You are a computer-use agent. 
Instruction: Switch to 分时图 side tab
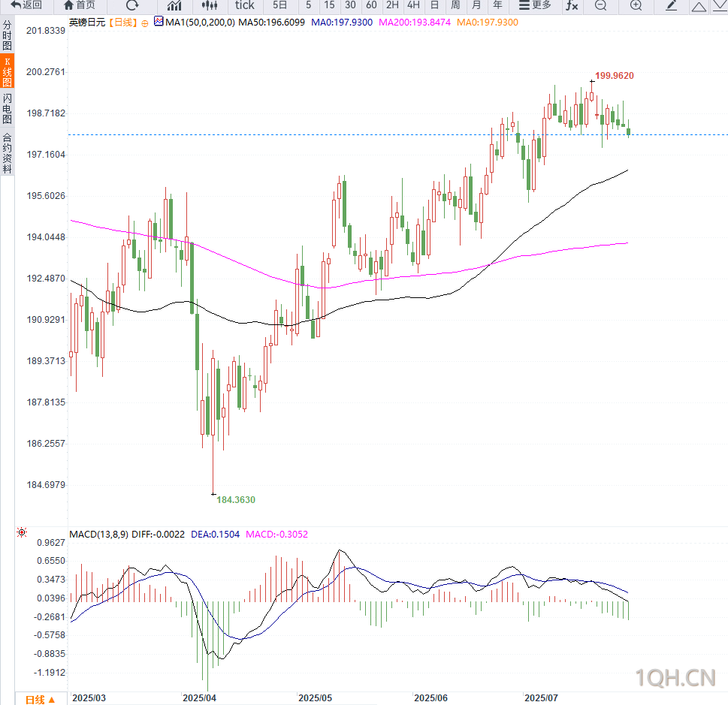(7, 36)
